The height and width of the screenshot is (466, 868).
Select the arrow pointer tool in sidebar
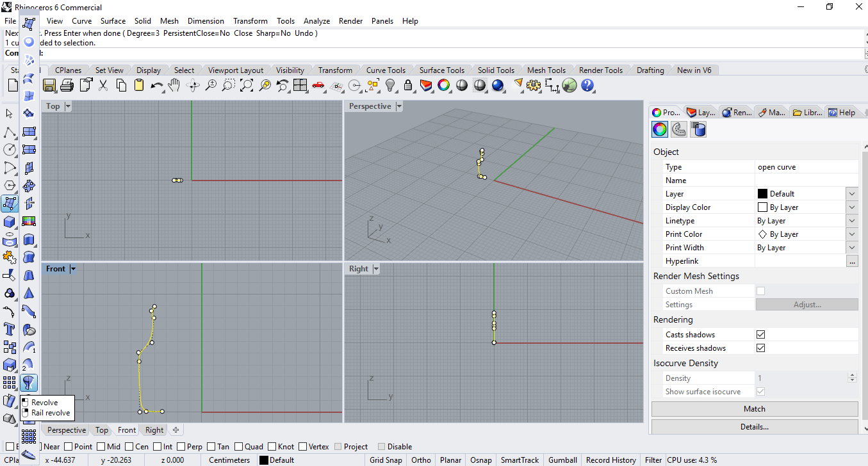pyautogui.click(x=10, y=114)
